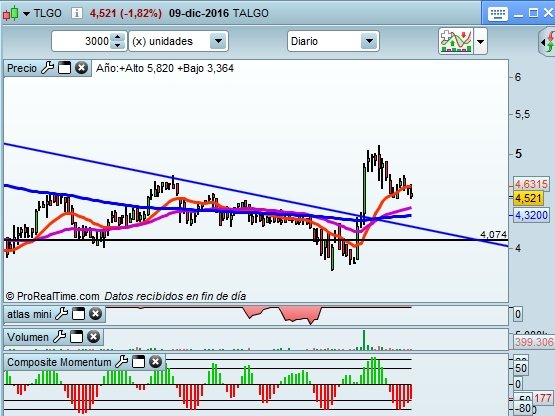Click the 4,074 horizontal line label

point(493,234)
